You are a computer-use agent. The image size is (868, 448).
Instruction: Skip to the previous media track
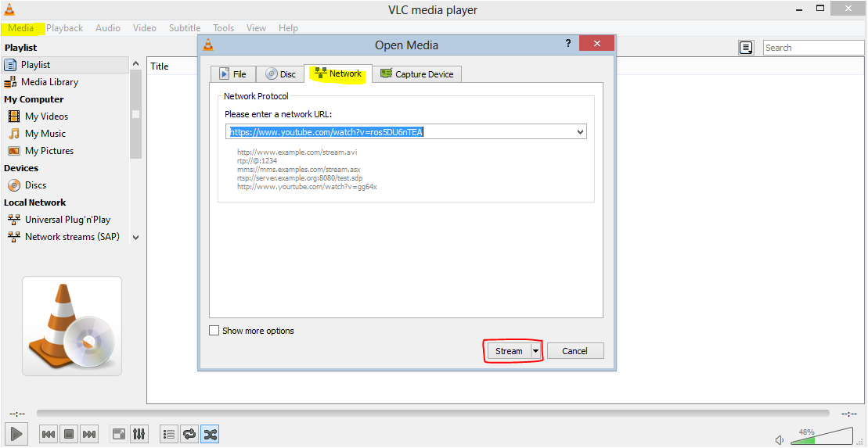(x=49, y=434)
